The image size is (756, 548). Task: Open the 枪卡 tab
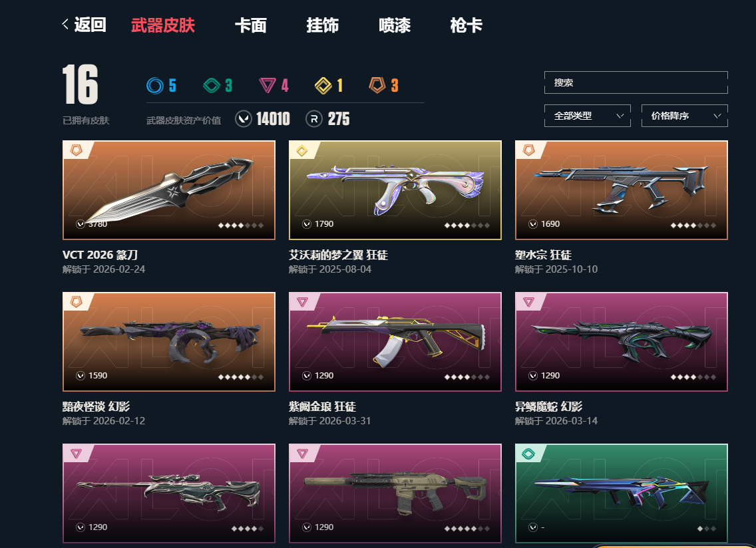(x=467, y=25)
